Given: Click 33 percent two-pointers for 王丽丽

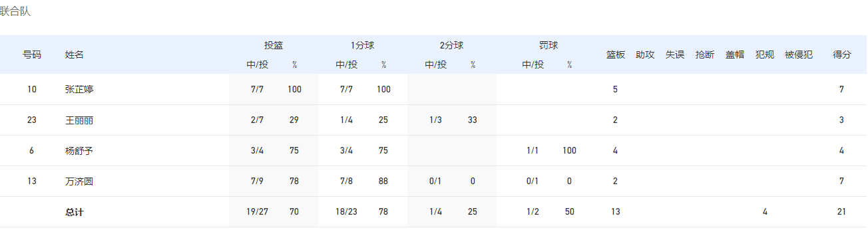Looking at the screenshot, I should point(473,120).
